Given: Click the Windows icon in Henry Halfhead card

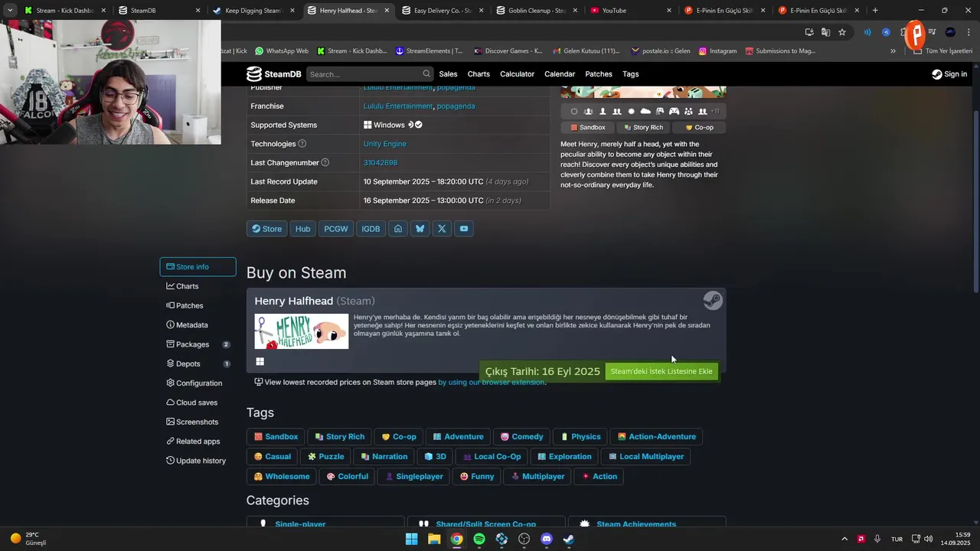Looking at the screenshot, I should coord(260,361).
